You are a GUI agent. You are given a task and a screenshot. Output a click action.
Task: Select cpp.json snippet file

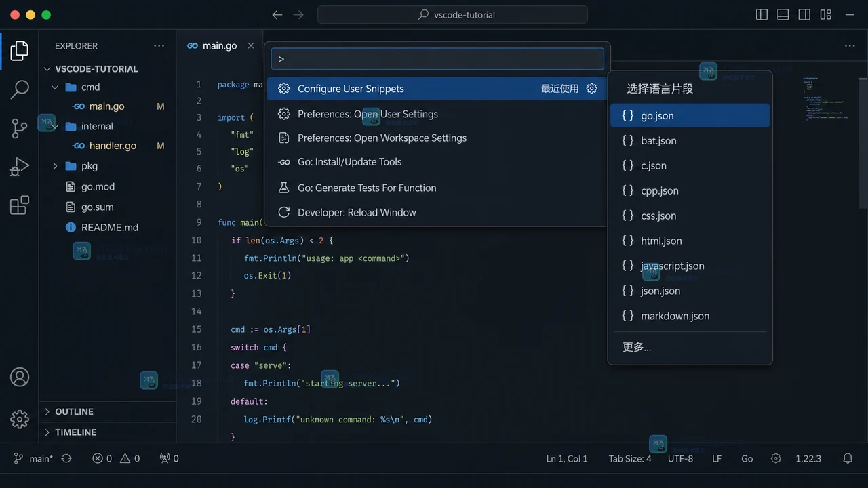[x=690, y=190]
